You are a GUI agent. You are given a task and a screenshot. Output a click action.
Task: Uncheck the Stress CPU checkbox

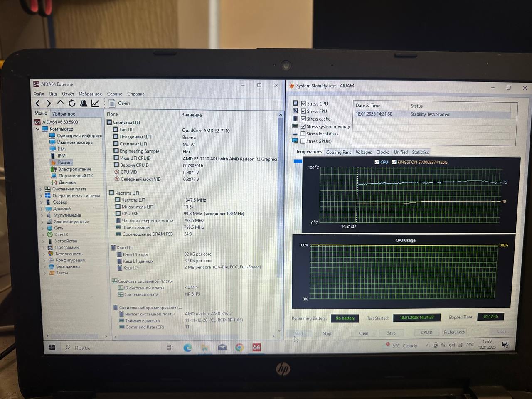(x=304, y=103)
